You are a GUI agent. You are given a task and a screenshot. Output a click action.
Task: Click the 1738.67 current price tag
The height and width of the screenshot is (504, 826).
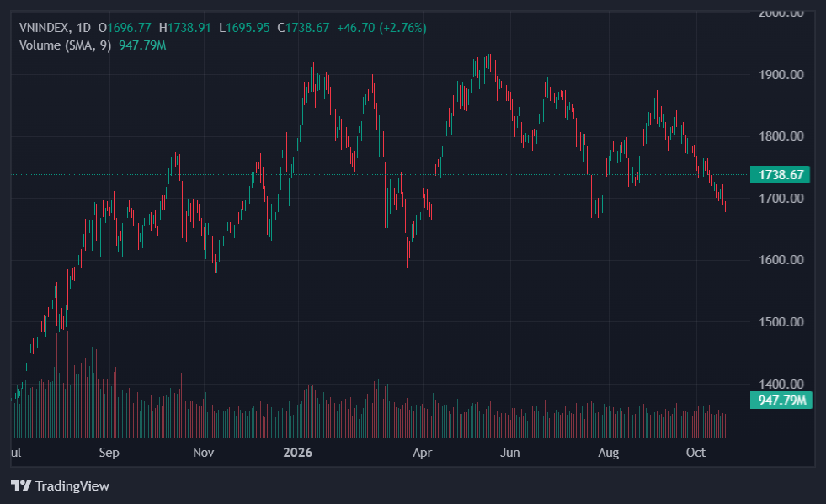point(781,175)
